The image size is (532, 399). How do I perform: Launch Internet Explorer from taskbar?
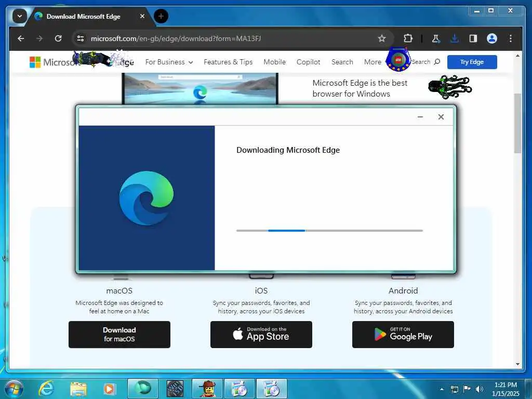46,389
